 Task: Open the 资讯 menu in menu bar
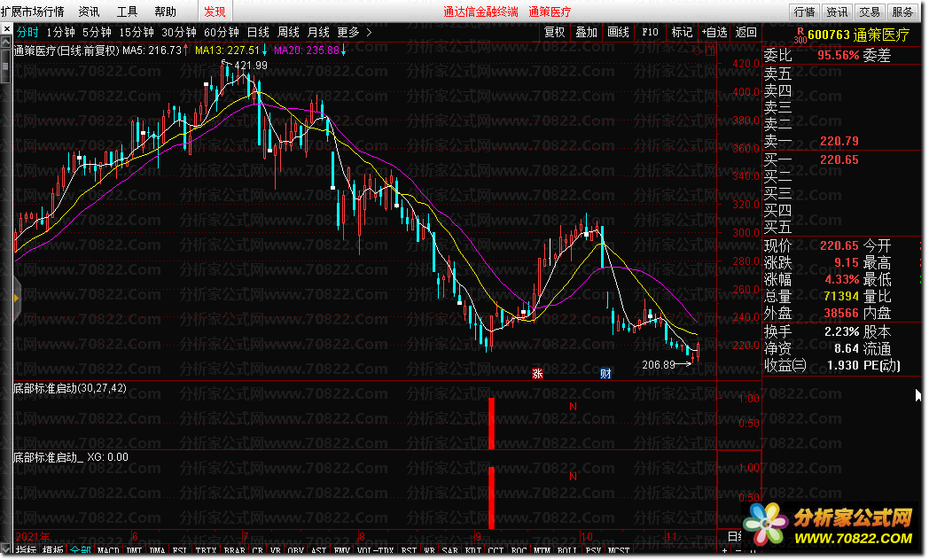[x=90, y=12]
